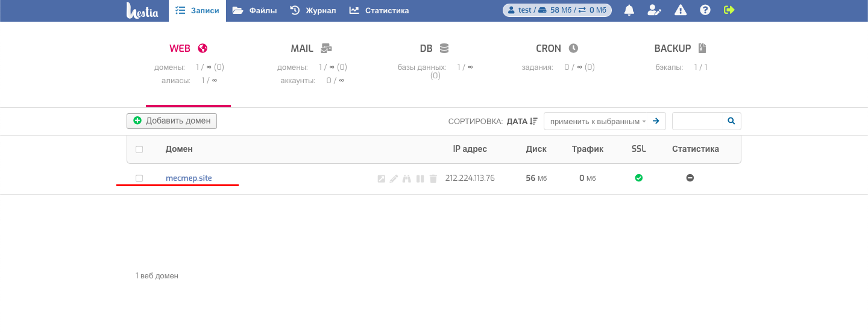Click the warning triangle icon
Screen dimensions: 868x335
tap(681, 10)
